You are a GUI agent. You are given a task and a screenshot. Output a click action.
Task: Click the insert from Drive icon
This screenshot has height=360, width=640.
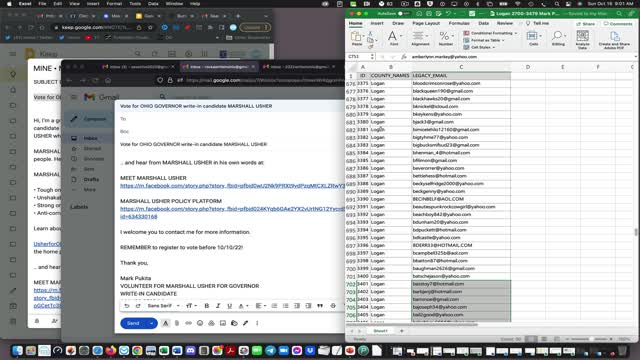pos(211,323)
